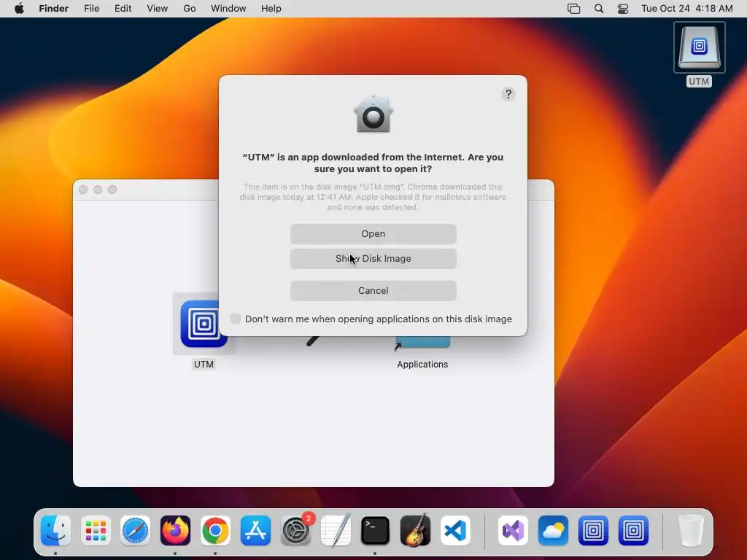
Task: Open System Settings from the Dock
Action: point(296,531)
